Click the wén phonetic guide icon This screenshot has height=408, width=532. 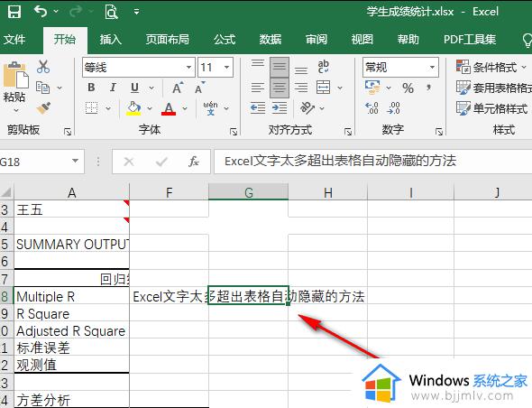210,108
